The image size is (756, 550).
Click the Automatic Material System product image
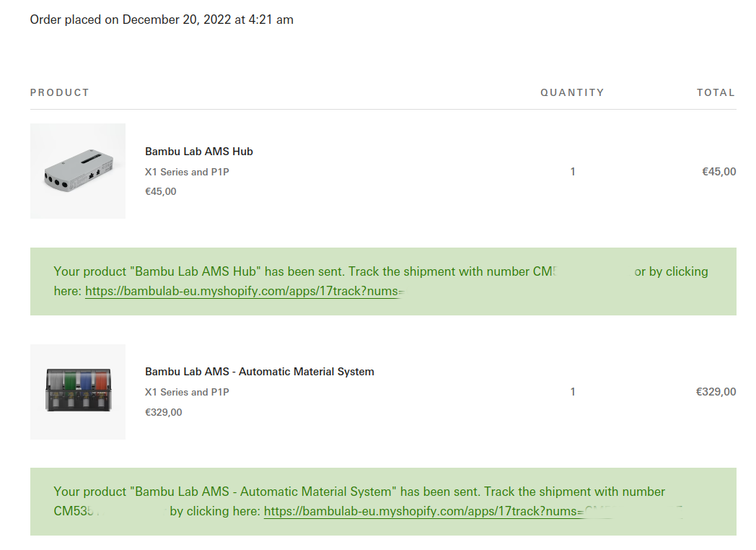pos(78,392)
